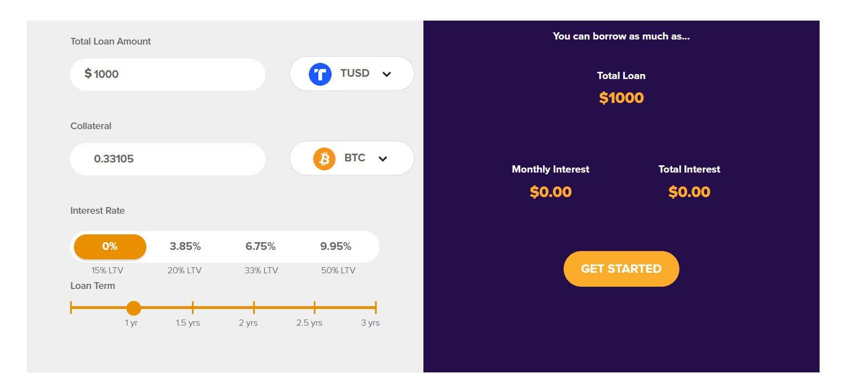This screenshot has height=388, width=868.
Task: Click the GET STARTED button
Action: point(621,269)
